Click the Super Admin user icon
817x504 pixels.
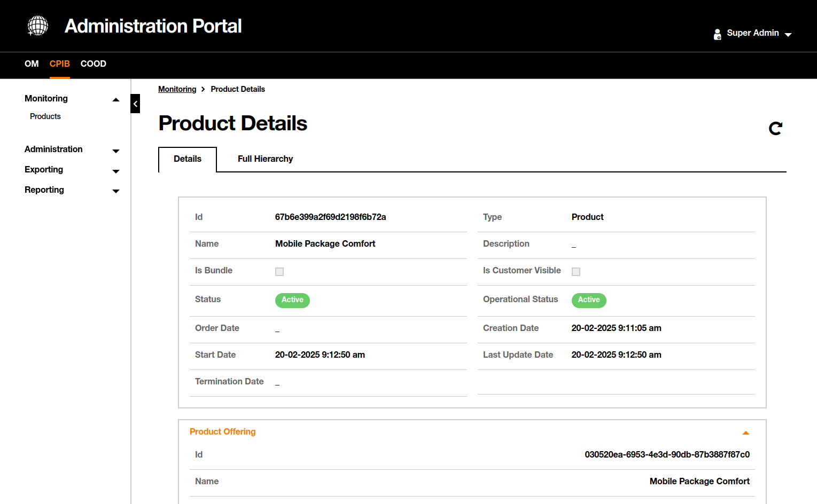coord(718,34)
